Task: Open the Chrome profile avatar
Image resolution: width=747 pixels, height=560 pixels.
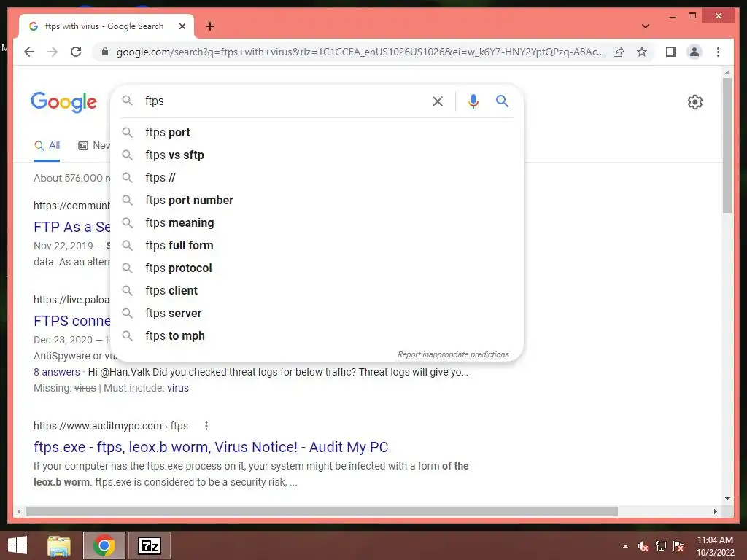Action: pos(694,52)
